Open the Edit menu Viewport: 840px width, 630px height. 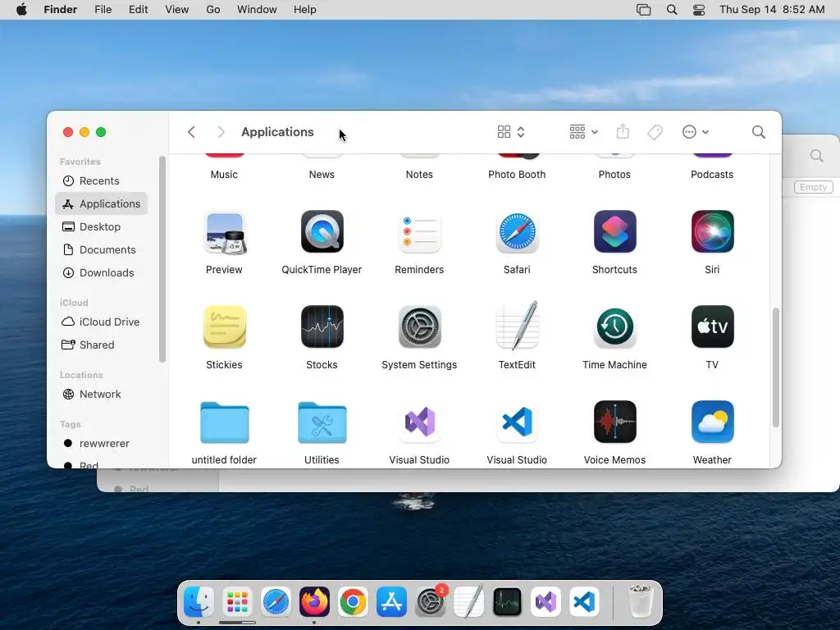pos(138,10)
